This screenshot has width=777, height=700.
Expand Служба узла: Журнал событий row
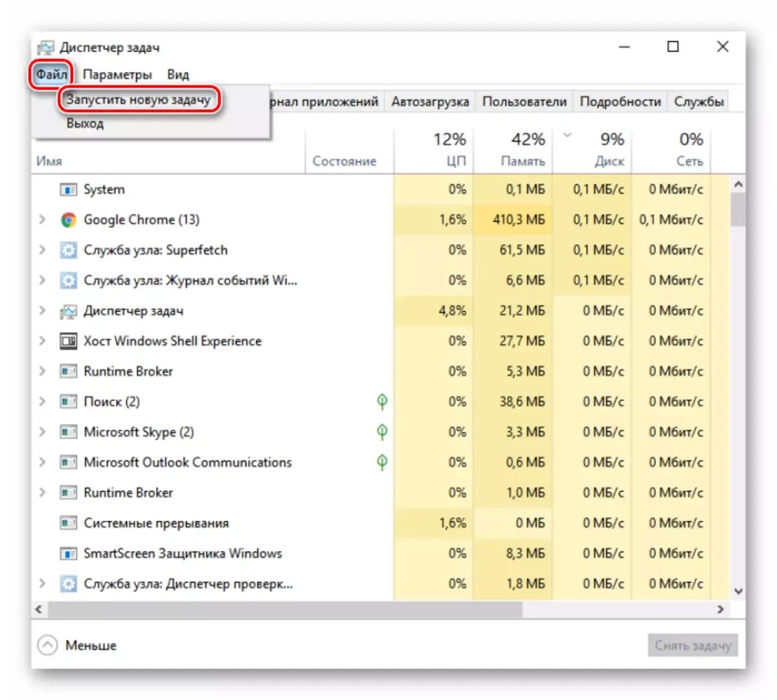(x=43, y=280)
